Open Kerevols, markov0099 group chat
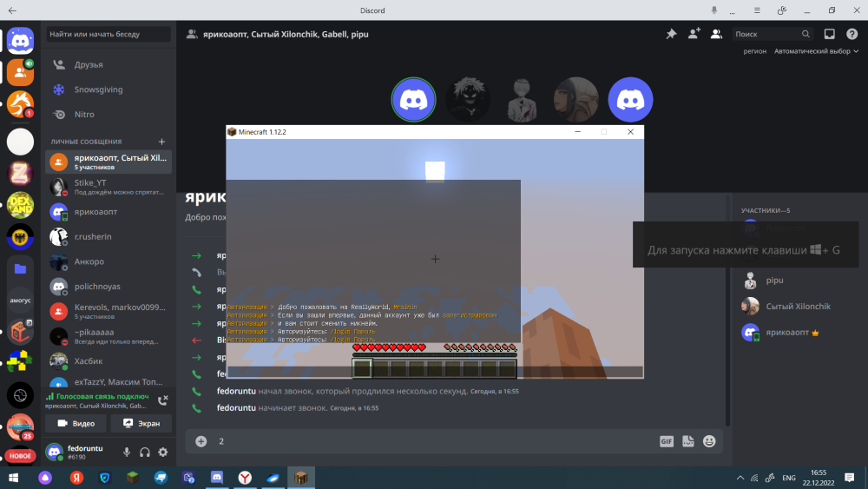Screen dimensions: 868x489 coord(108,311)
